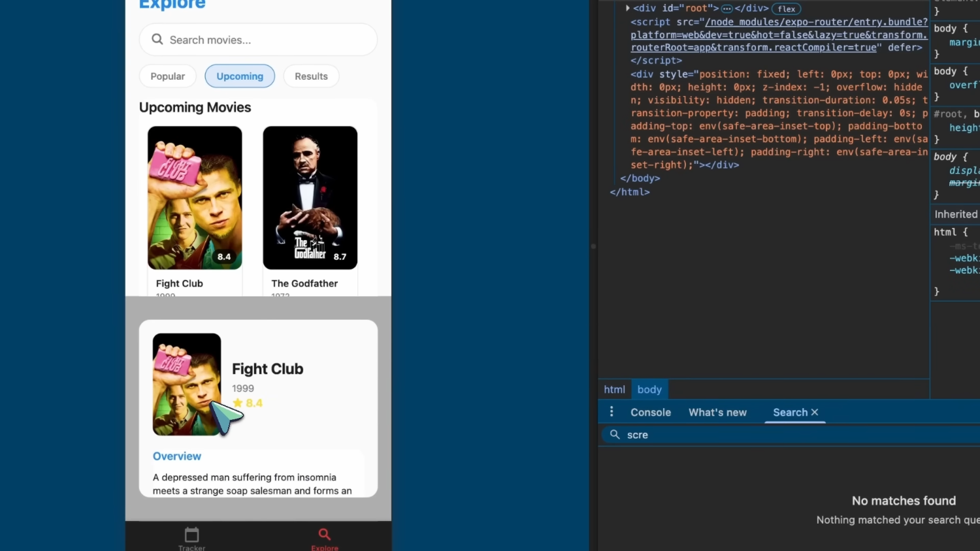Click the 8.4 rating badge on Fight Club poster

pos(224,257)
